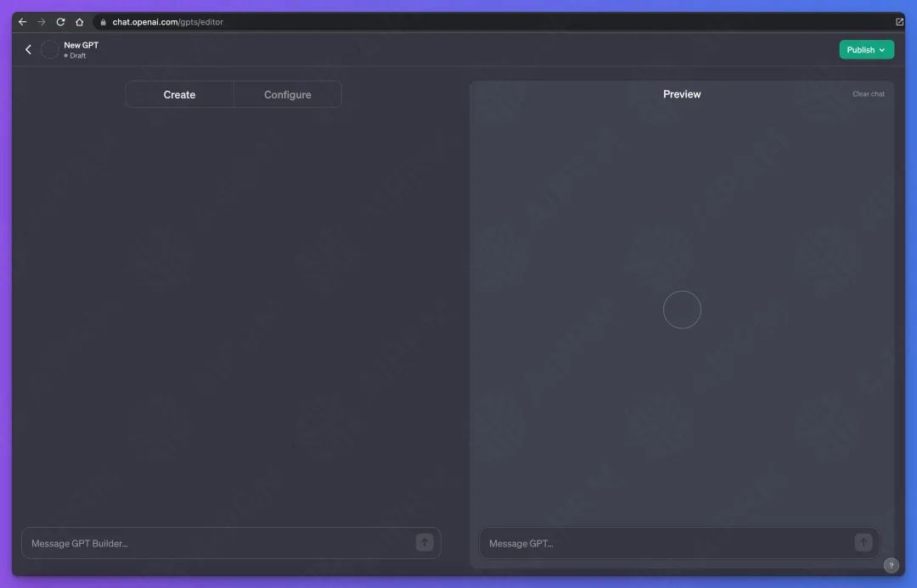Open help via the question mark button
917x588 pixels.
(891, 565)
